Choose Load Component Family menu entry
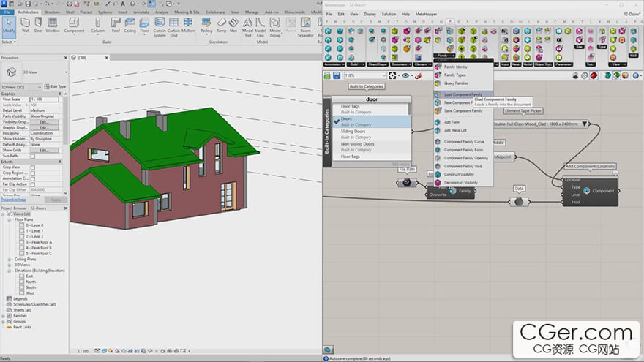The height and width of the screenshot is (362, 644). point(463,94)
